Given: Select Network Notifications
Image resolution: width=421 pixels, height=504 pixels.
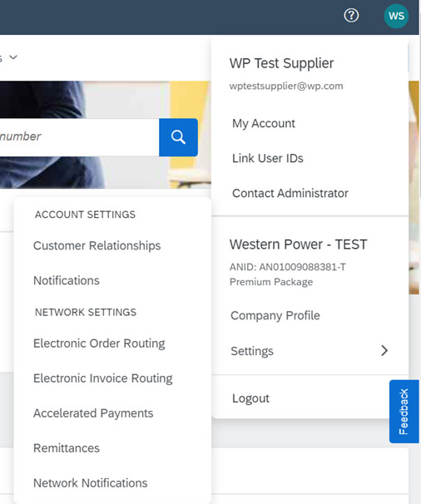Looking at the screenshot, I should [x=91, y=483].
